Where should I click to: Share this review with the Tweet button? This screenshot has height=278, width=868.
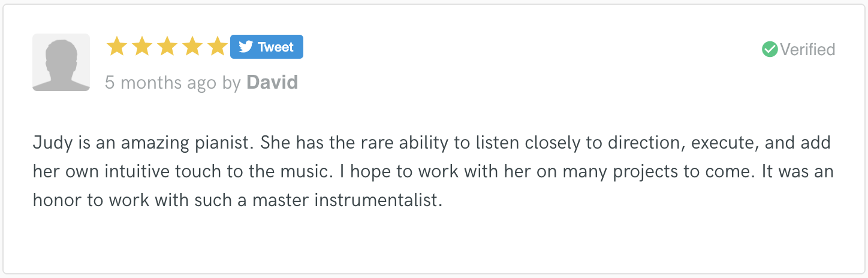267,47
